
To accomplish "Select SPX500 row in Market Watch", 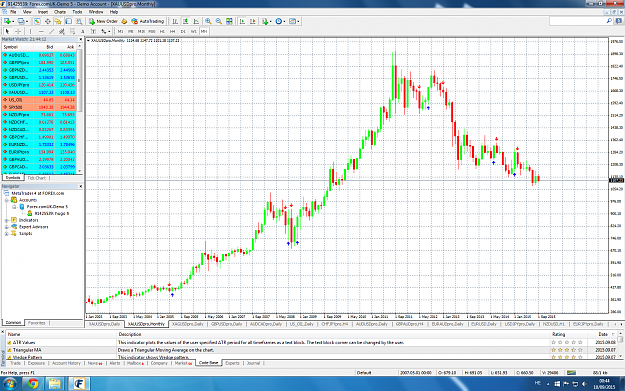I will point(39,107).
